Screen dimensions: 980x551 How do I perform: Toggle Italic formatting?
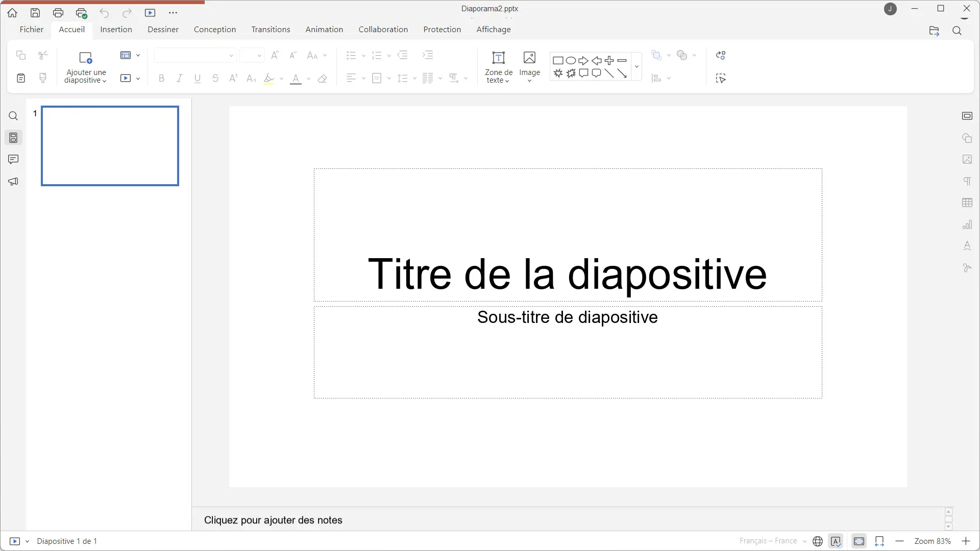click(x=179, y=79)
